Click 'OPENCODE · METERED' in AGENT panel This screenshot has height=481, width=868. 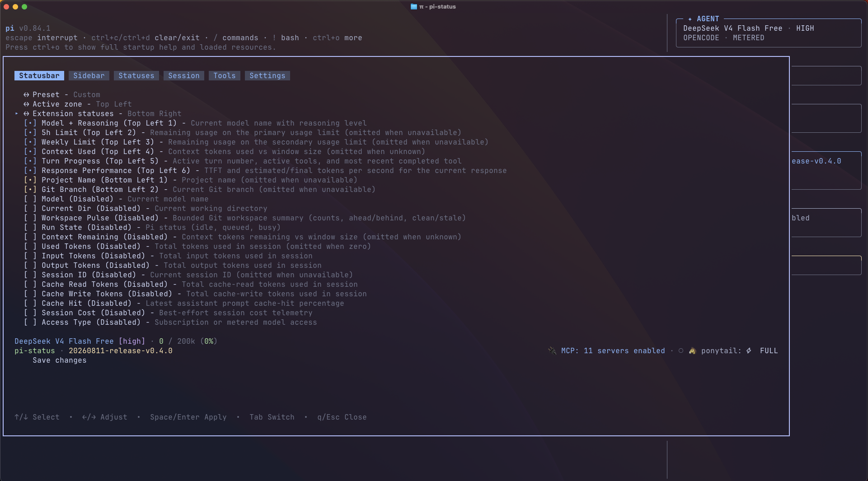coord(724,38)
